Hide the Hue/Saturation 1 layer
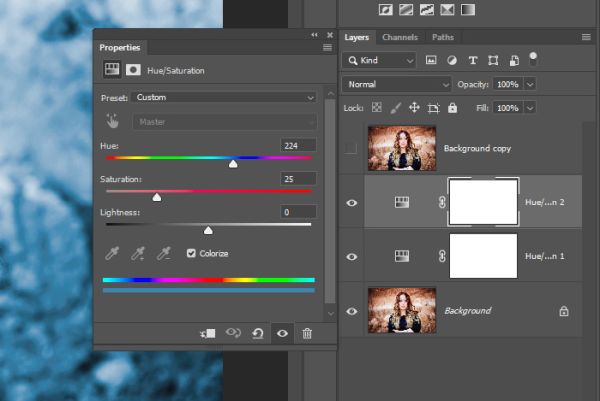 coord(352,256)
